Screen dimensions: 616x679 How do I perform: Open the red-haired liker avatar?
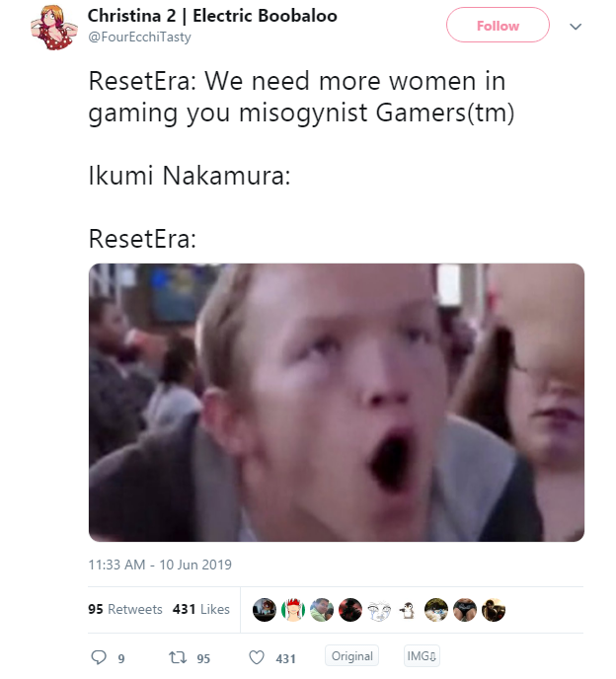click(293, 610)
